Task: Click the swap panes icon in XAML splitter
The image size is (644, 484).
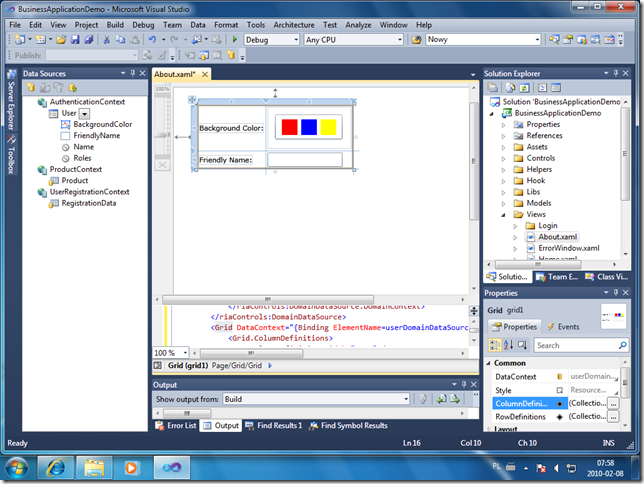Action: [474, 311]
